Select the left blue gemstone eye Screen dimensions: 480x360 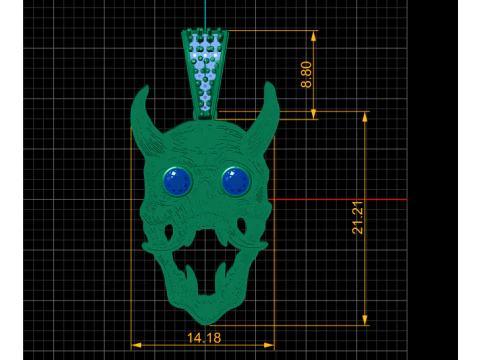click(x=178, y=182)
